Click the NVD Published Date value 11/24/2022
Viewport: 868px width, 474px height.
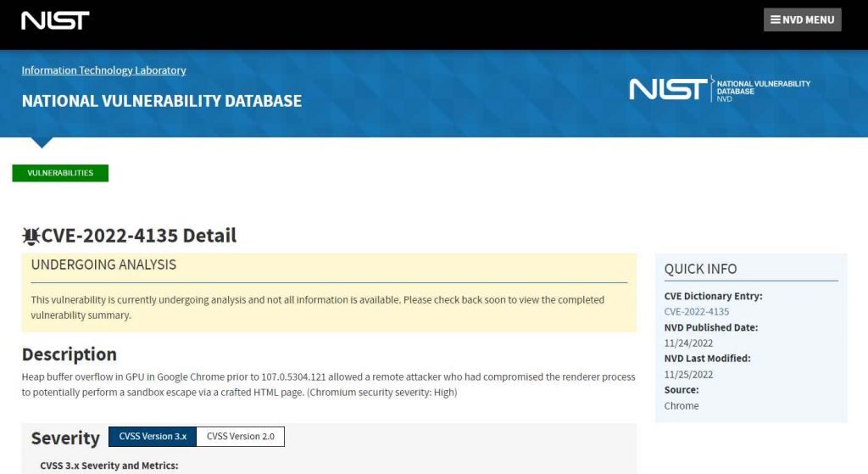pyautogui.click(x=688, y=343)
